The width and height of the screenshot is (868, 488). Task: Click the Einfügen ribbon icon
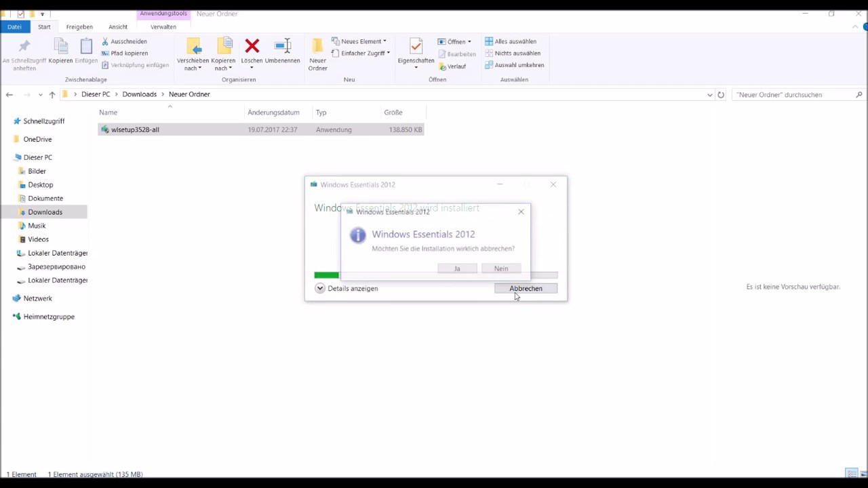86,47
